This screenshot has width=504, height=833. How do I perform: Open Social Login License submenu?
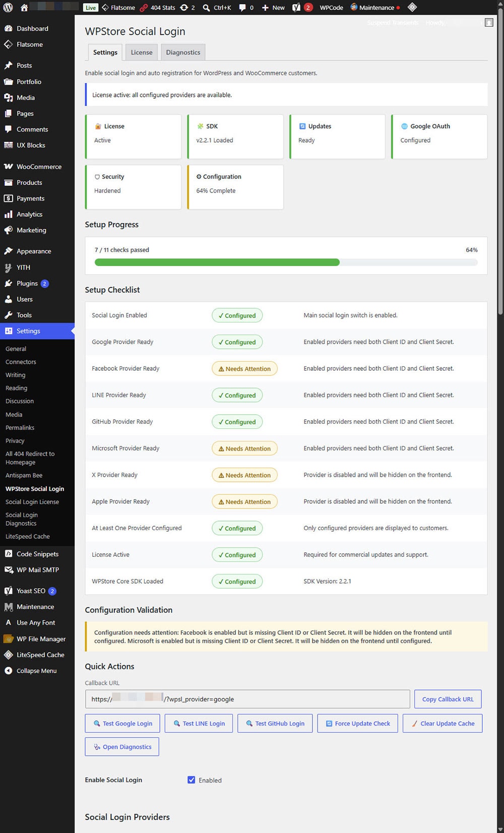tap(32, 502)
